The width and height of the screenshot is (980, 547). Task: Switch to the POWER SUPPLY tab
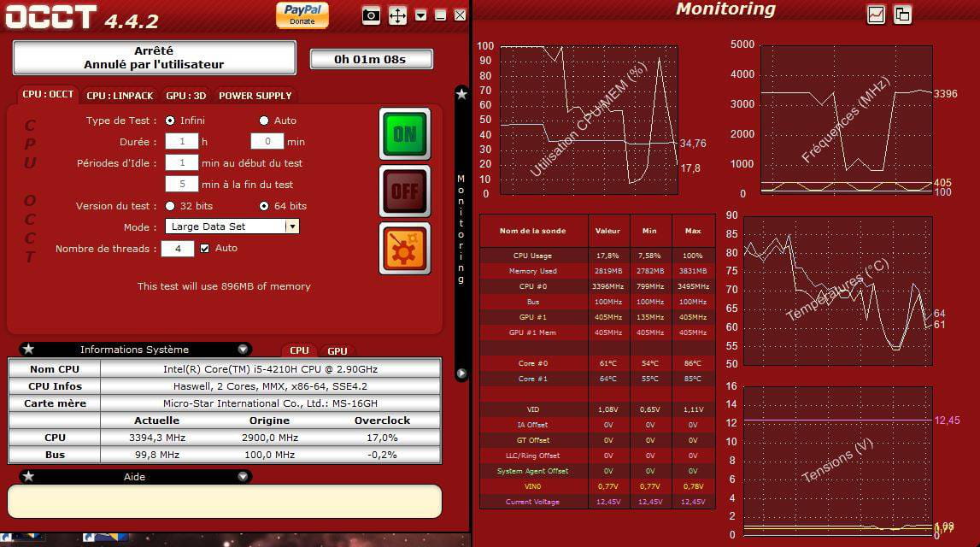[255, 96]
